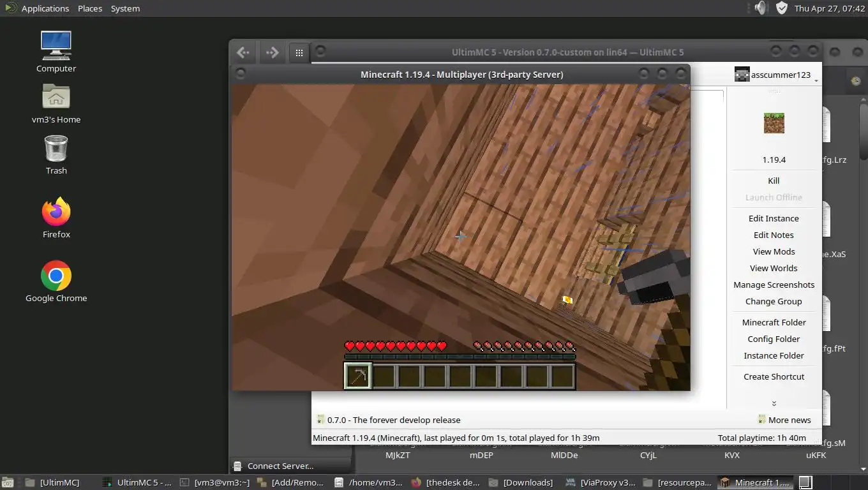Switch to /home/vm3 taskbar window
The height and width of the screenshot is (490, 868).
point(369,482)
